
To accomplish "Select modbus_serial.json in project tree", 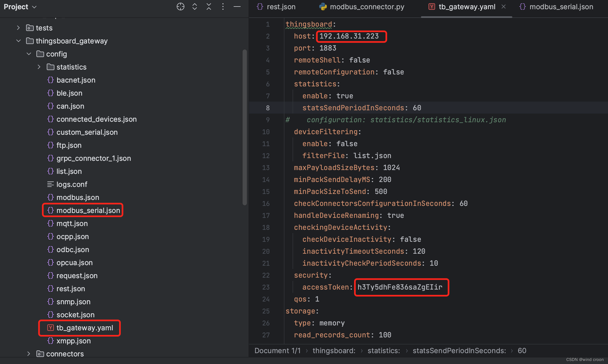I will (88, 210).
